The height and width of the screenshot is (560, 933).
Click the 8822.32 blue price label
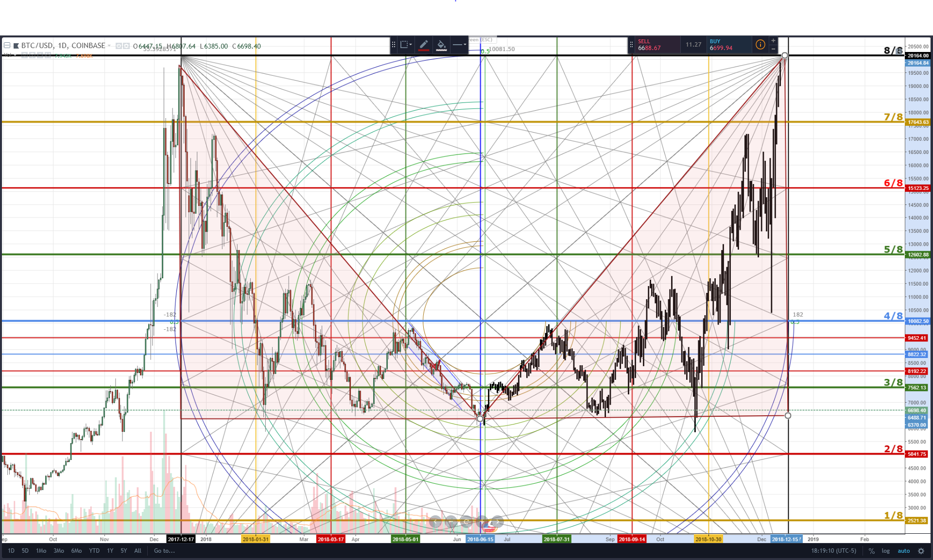tap(917, 355)
